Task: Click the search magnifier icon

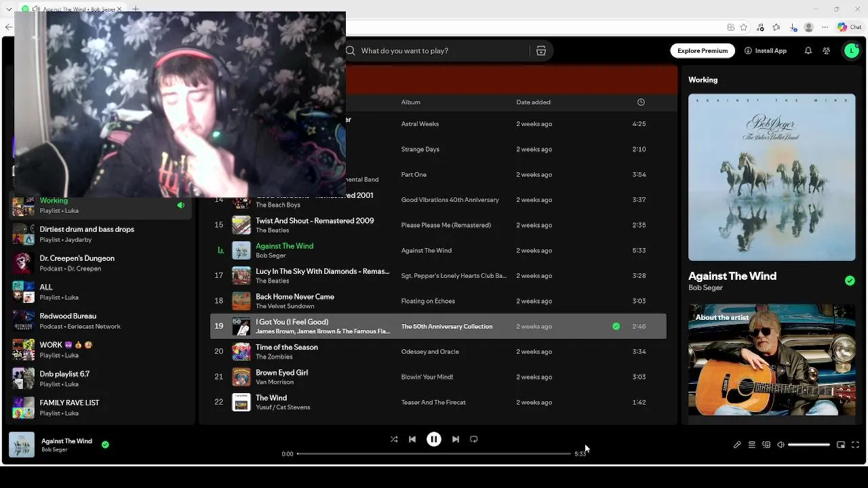Action: [351, 51]
